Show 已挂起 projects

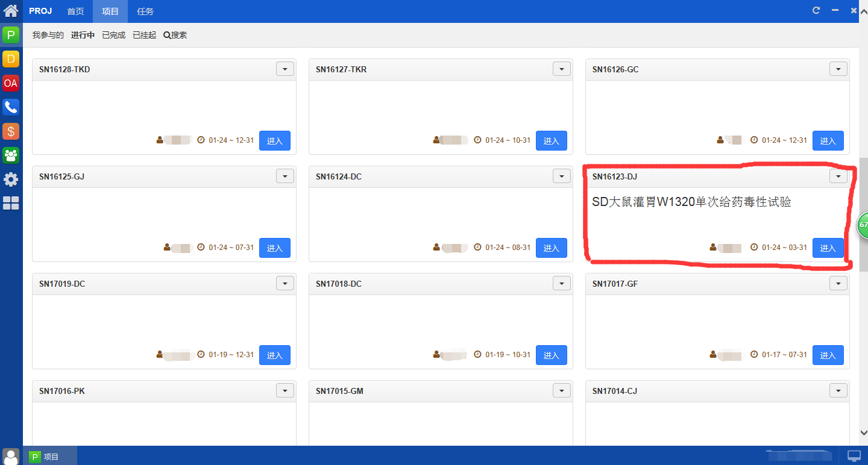point(145,36)
